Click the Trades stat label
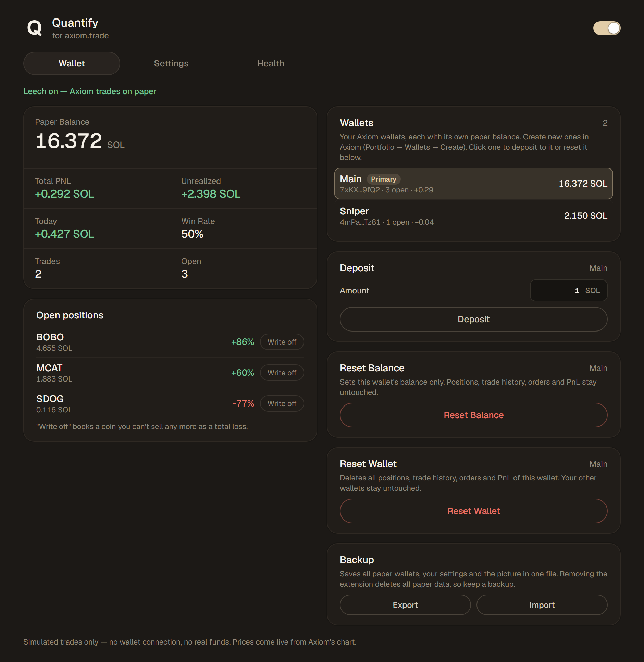Screen dimensions: 644x662 click(47, 261)
